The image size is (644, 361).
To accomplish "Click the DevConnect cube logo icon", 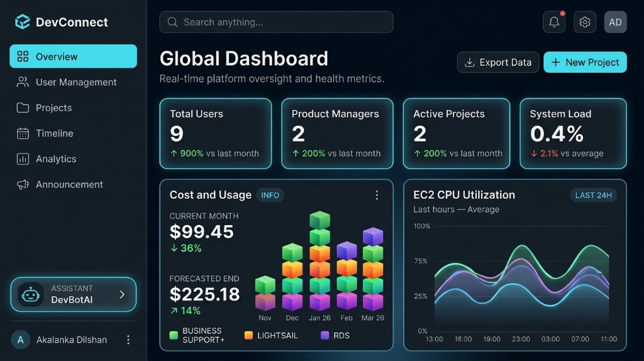I will pos(22,22).
